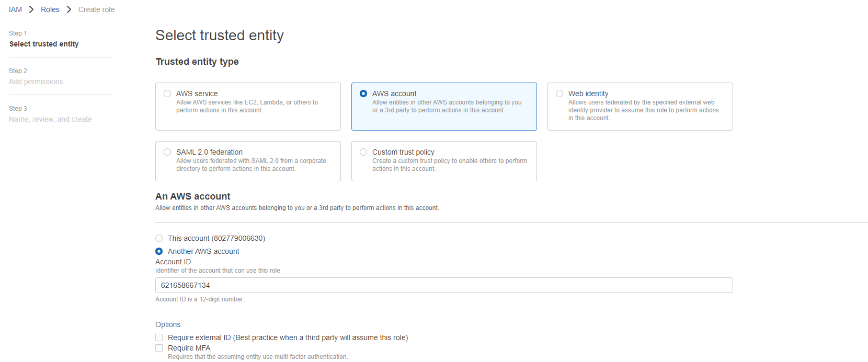868x362 pixels.
Task: Click the chevron between IAM and Roles
Action: pos(31,9)
